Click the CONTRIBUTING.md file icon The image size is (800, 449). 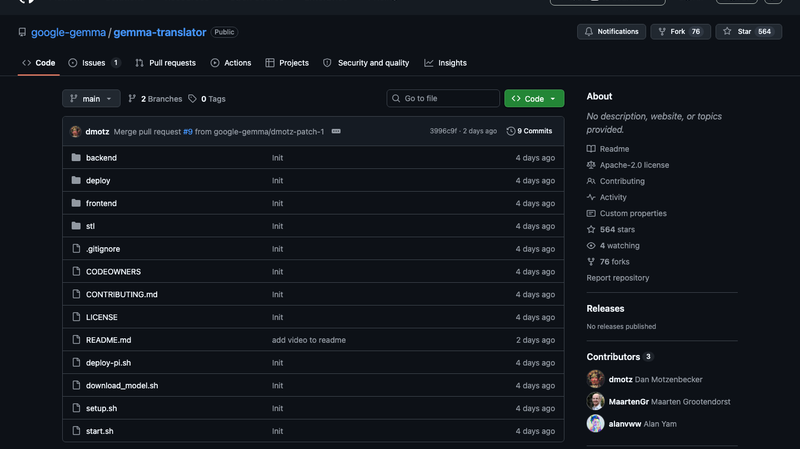tap(76, 294)
